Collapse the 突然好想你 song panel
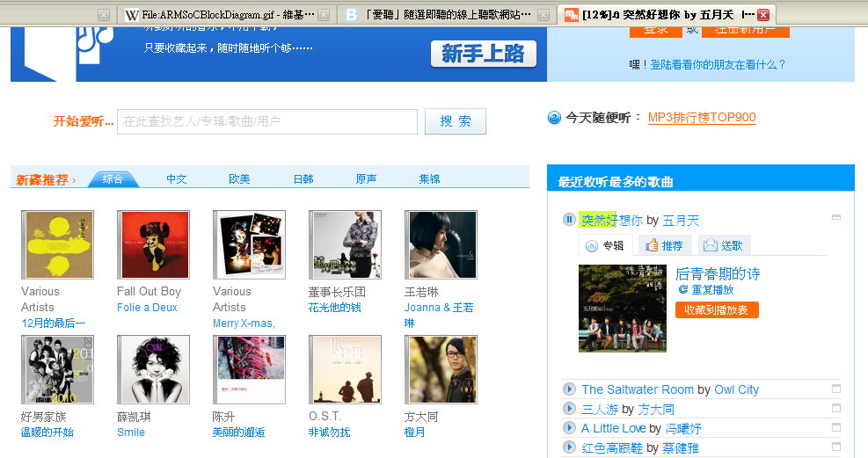Image resolution: width=868 pixels, height=458 pixels. pos(836,217)
